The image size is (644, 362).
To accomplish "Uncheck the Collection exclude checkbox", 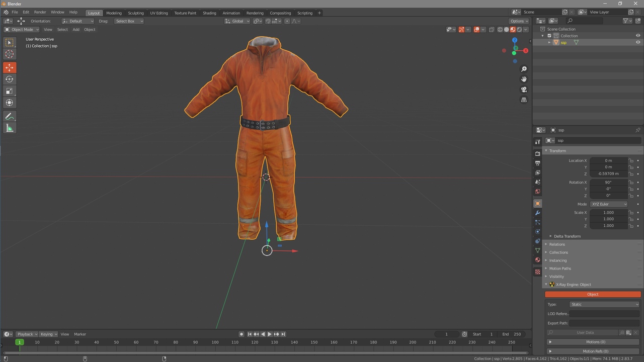I will point(549,36).
